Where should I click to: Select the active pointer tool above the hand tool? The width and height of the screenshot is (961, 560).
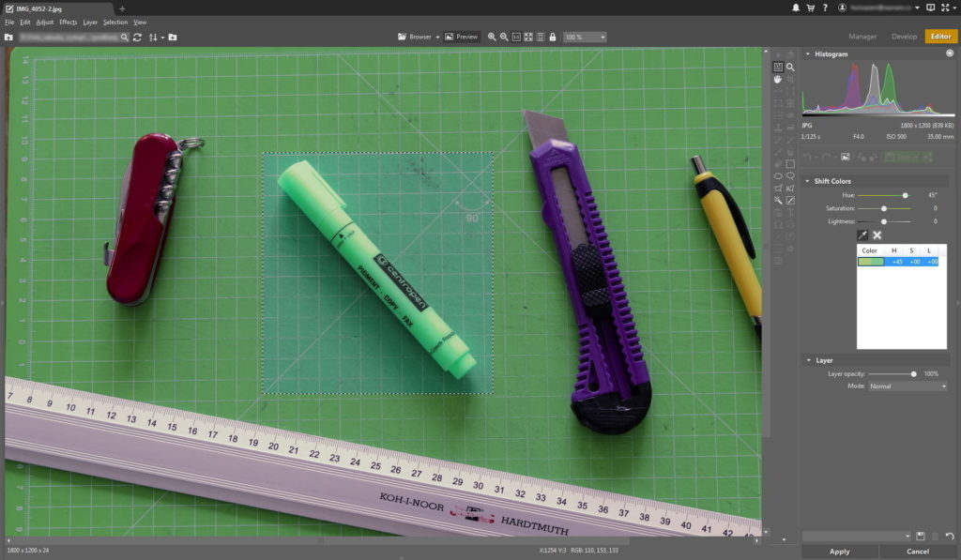(778, 67)
